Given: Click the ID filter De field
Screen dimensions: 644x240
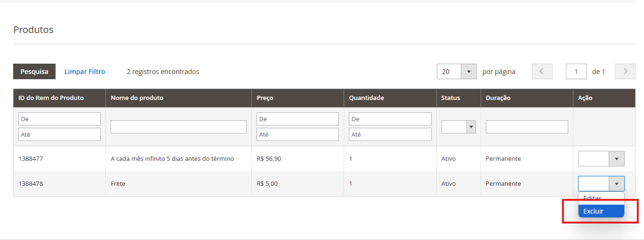Looking at the screenshot, I should (x=59, y=119).
